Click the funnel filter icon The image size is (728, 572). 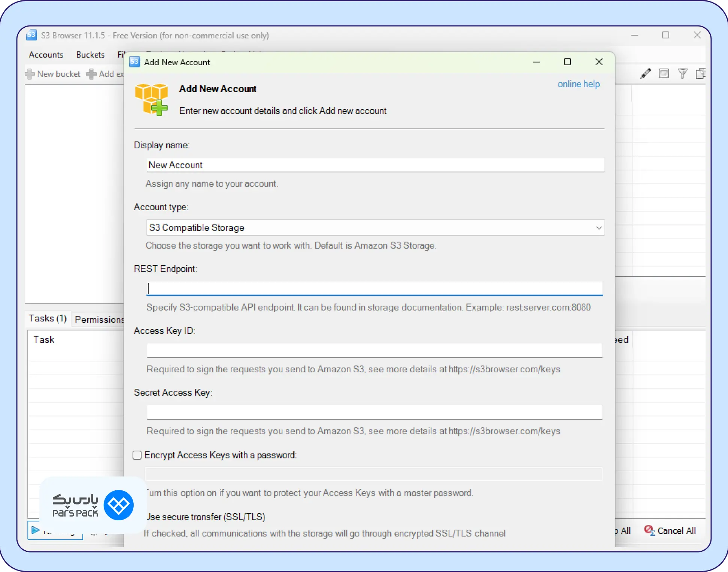point(682,73)
